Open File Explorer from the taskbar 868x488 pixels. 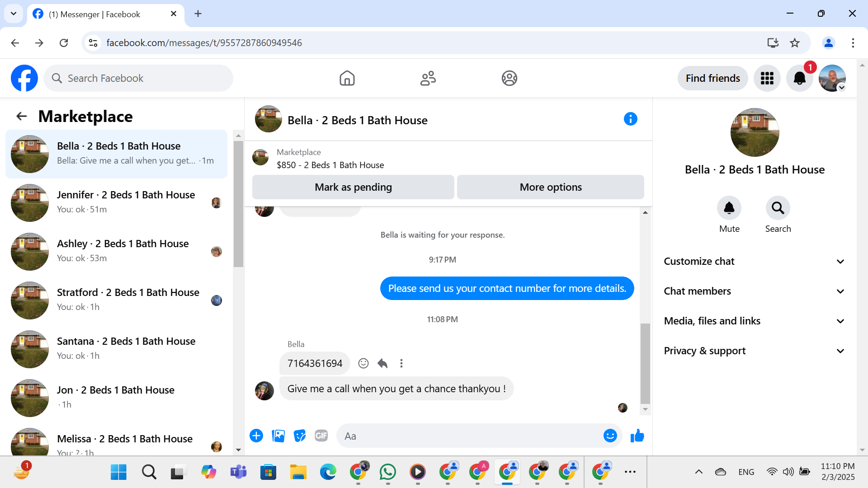[x=298, y=472]
